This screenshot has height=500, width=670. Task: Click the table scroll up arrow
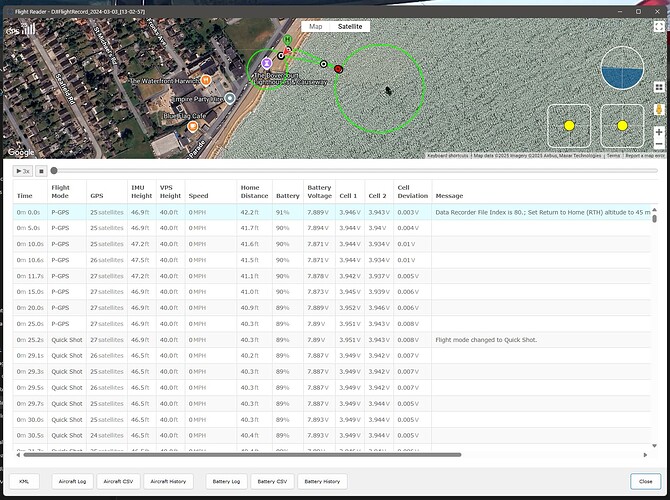pos(654,210)
